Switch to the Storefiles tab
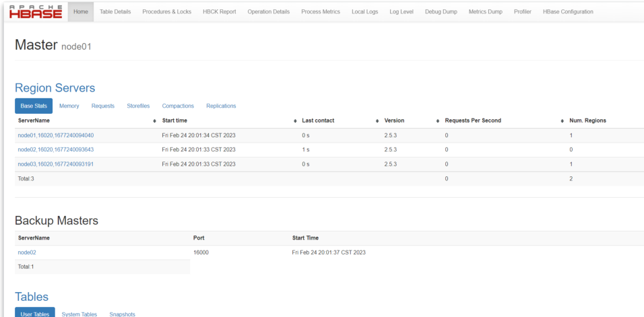Image resolution: width=644 pixels, height=317 pixels. pos(138,106)
